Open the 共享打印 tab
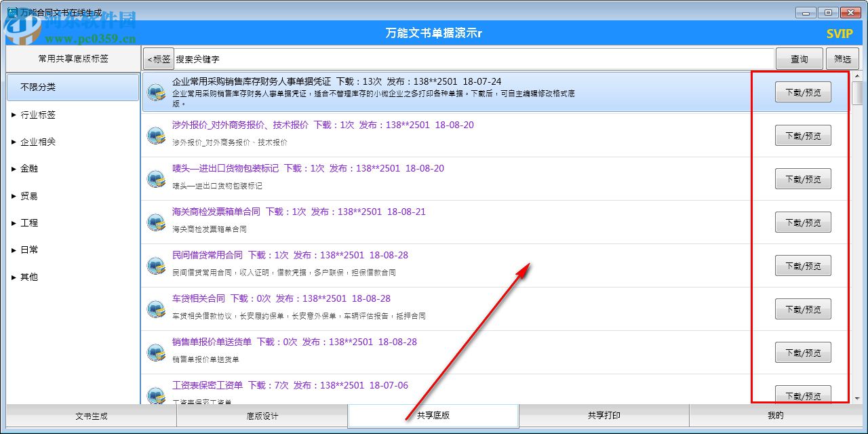This screenshot has width=868, height=434. tap(604, 416)
